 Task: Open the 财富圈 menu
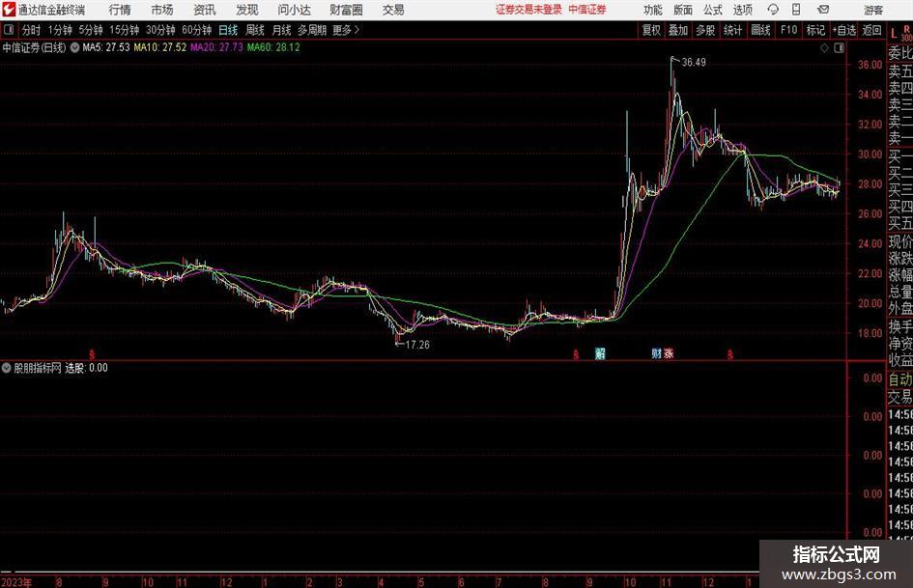[x=346, y=10]
